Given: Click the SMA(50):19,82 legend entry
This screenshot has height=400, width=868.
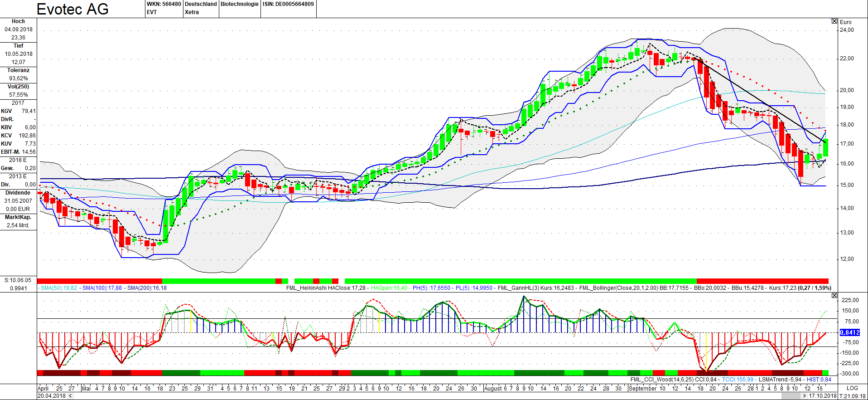Looking at the screenshot, I should tap(59, 288).
